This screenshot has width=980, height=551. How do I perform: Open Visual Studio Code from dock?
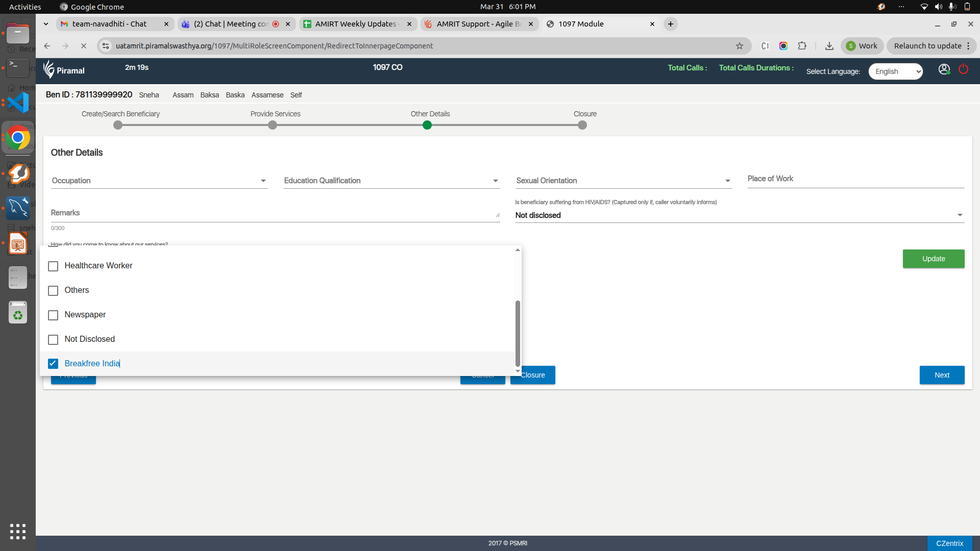(18, 103)
